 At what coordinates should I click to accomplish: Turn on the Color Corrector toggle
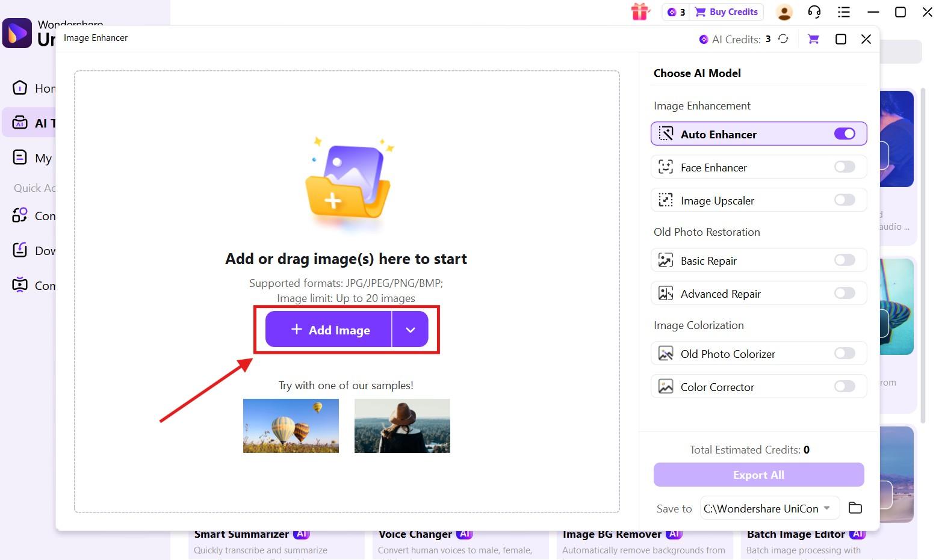(845, 386)
